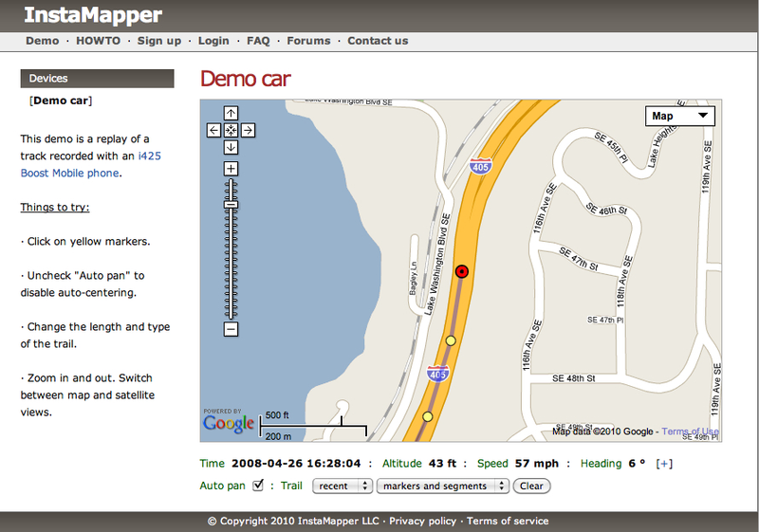Click the middle yellow trail marker
Screen dimensions: 759x532
(451, 340)
